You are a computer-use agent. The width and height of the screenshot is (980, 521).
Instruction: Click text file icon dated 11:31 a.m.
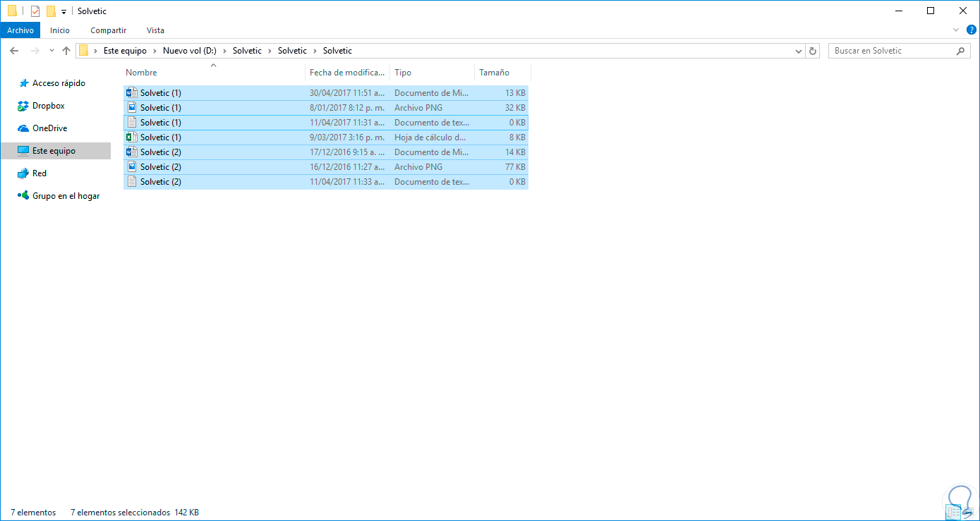coord(131,123)
